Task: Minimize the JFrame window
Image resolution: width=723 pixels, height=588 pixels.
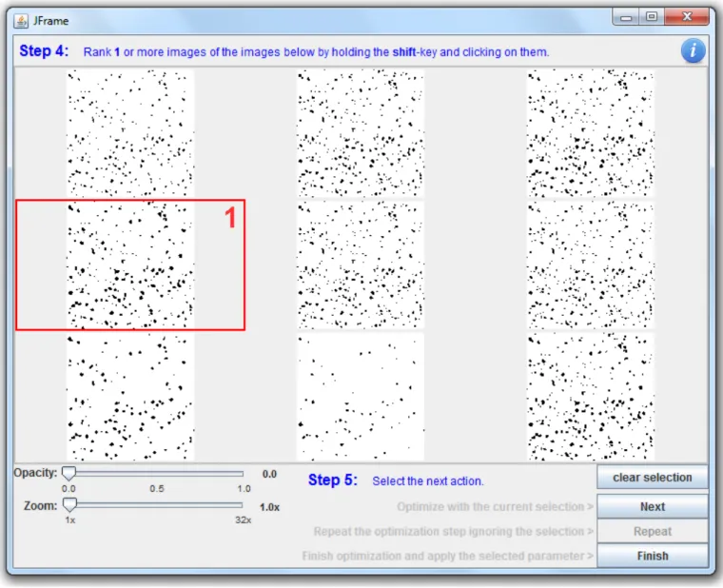Action: pos(626,17)
